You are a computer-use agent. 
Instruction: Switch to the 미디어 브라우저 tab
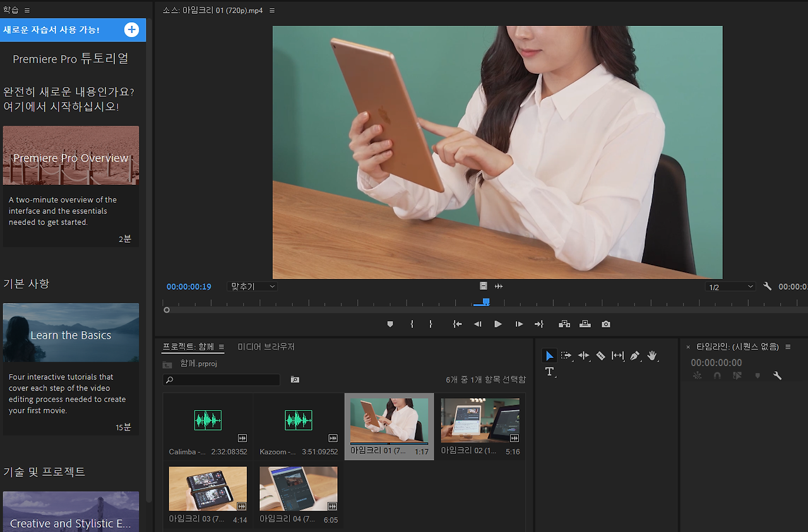click(266, 347)
